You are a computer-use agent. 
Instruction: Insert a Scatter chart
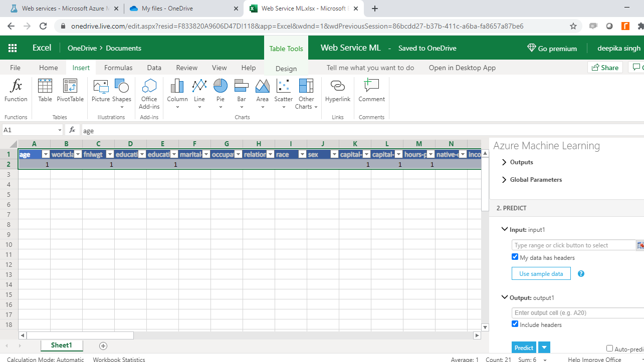284,93
